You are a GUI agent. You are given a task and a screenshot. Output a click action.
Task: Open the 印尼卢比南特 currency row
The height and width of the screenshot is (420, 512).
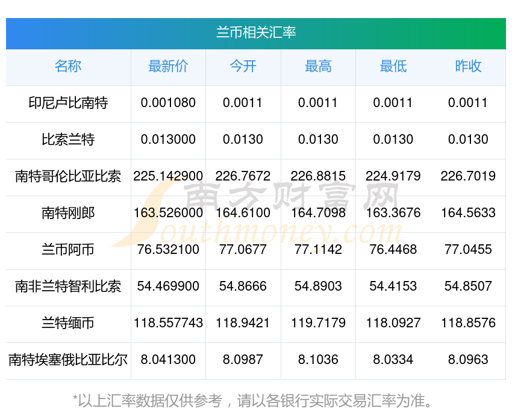(255, 104)
